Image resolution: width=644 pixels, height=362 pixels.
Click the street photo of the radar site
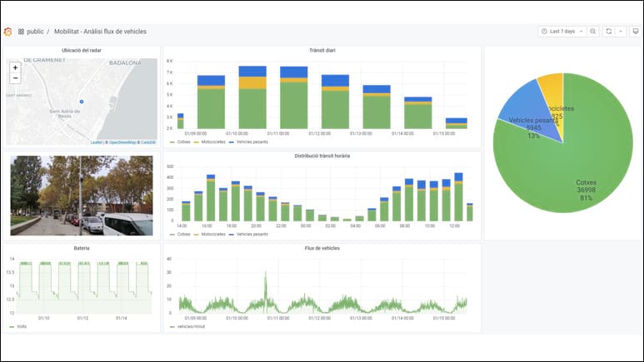[81, 195]
